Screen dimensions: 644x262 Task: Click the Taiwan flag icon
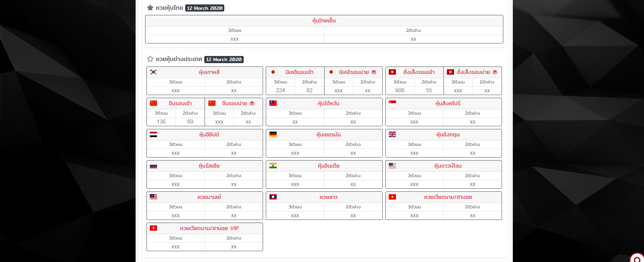click(x=273, y=103)
